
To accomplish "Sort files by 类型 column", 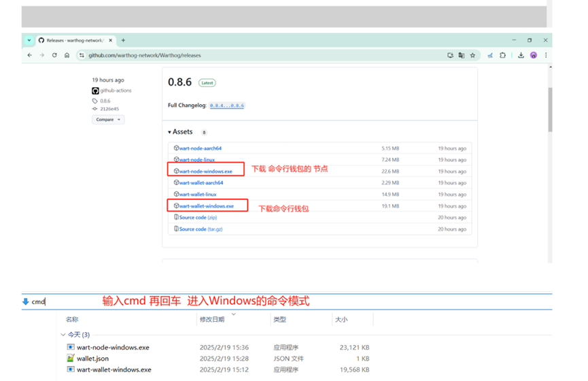I will coord(280,320).
